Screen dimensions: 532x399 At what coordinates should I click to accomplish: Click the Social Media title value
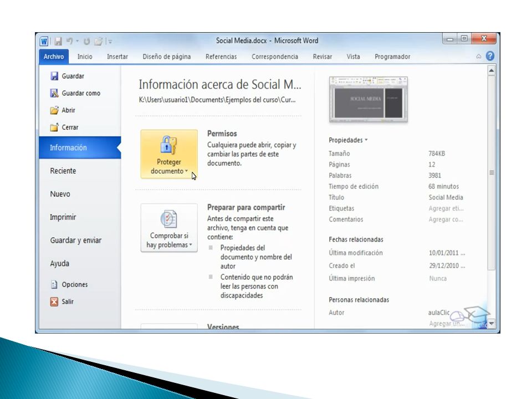point(446,197)
